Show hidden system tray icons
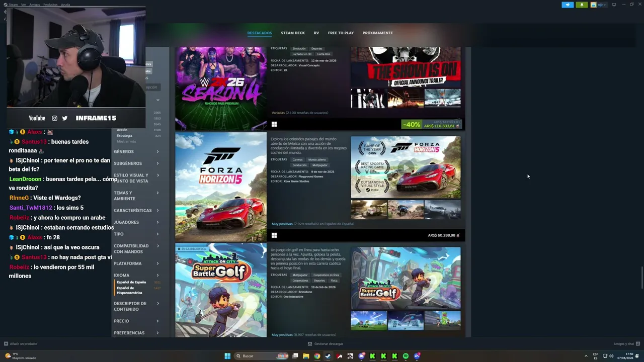 click(586, 356)
